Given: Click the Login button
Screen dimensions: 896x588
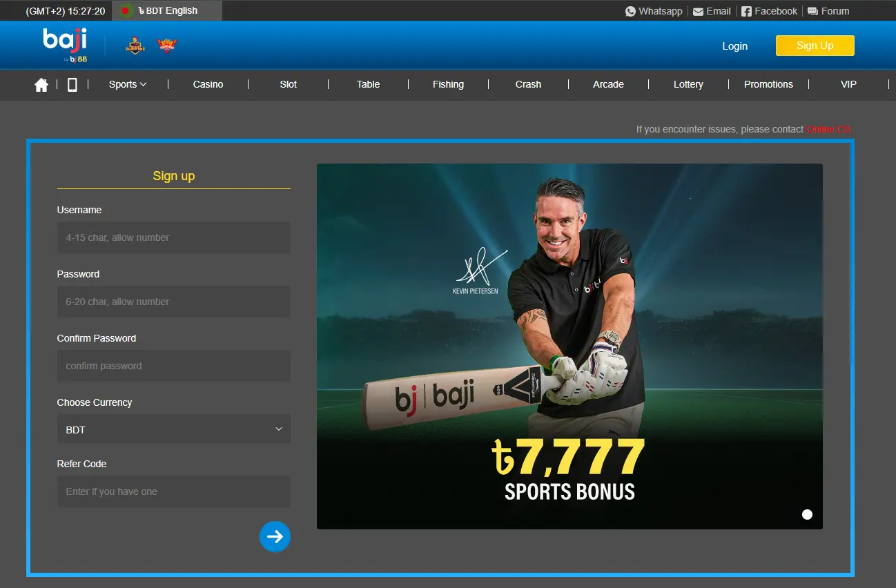Looking at the screenshot, I should tap(734, 46).
